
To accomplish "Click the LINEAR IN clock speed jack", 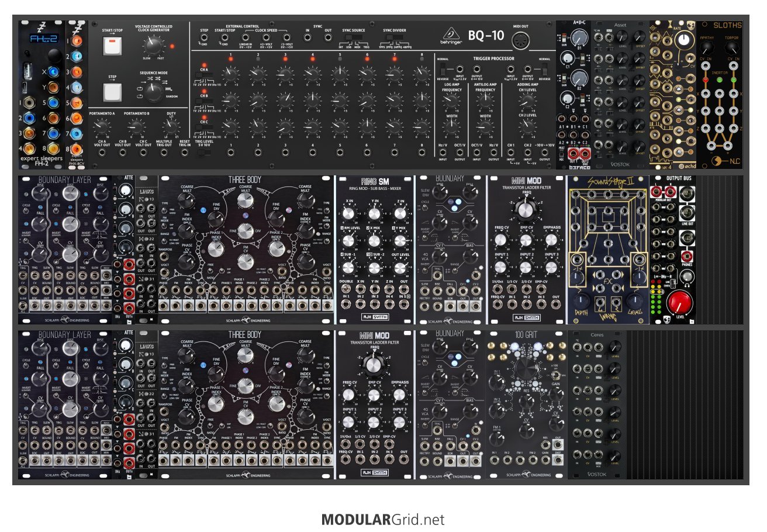I will pyautogui.click(x=246, y=37).
